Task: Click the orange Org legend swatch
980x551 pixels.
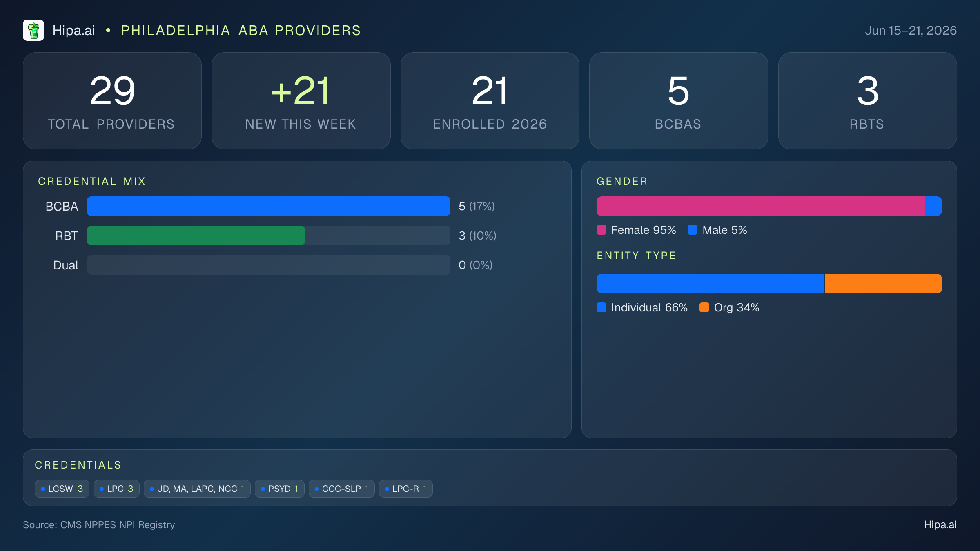Action: tap(704, 307)
